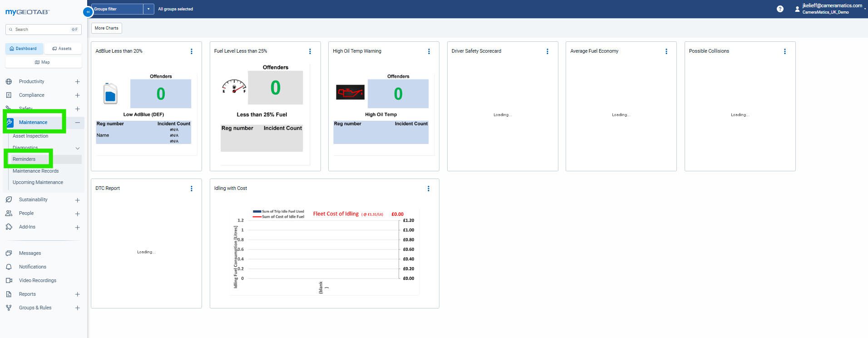Screen dimensions: 868x338
Task: Collapse the sidebar with the double-chevron button
Action: tap(88, 12)
